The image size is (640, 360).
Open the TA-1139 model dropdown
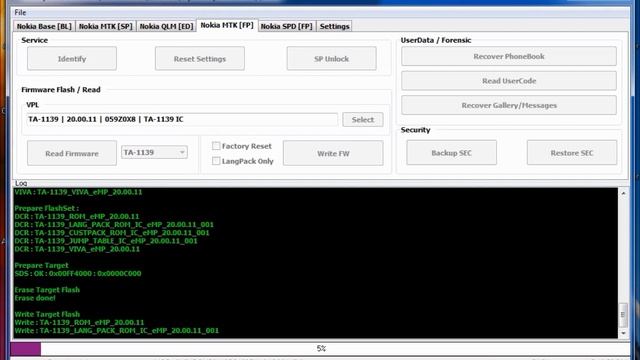point(154,152)
